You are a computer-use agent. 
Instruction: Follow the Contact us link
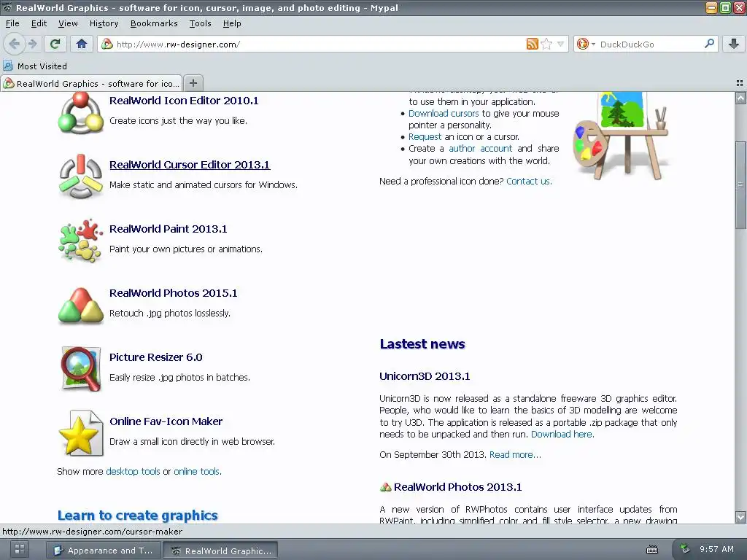[529, 182]
